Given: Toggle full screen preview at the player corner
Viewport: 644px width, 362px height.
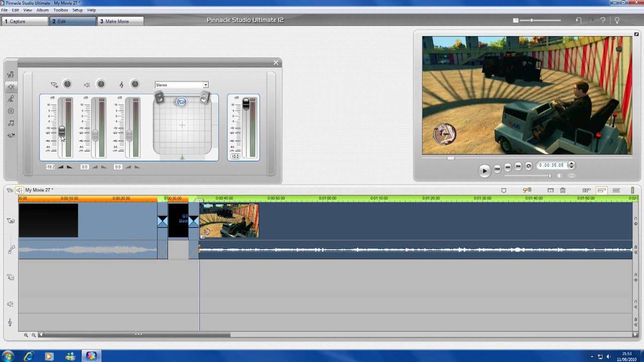Looking at the screenshot, I should (636, 34).
